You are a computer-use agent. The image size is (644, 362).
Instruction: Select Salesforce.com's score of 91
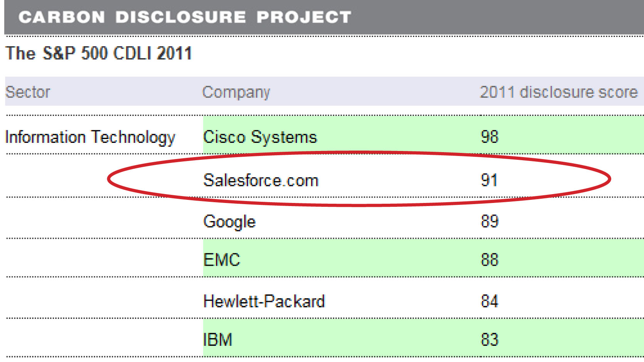point(489,180)
